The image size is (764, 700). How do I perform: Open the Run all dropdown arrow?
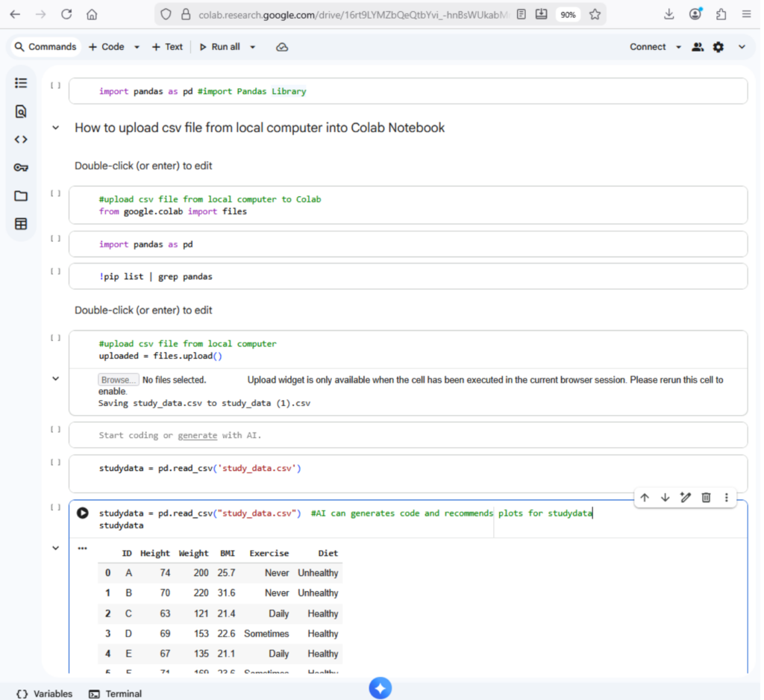point(252,47)
